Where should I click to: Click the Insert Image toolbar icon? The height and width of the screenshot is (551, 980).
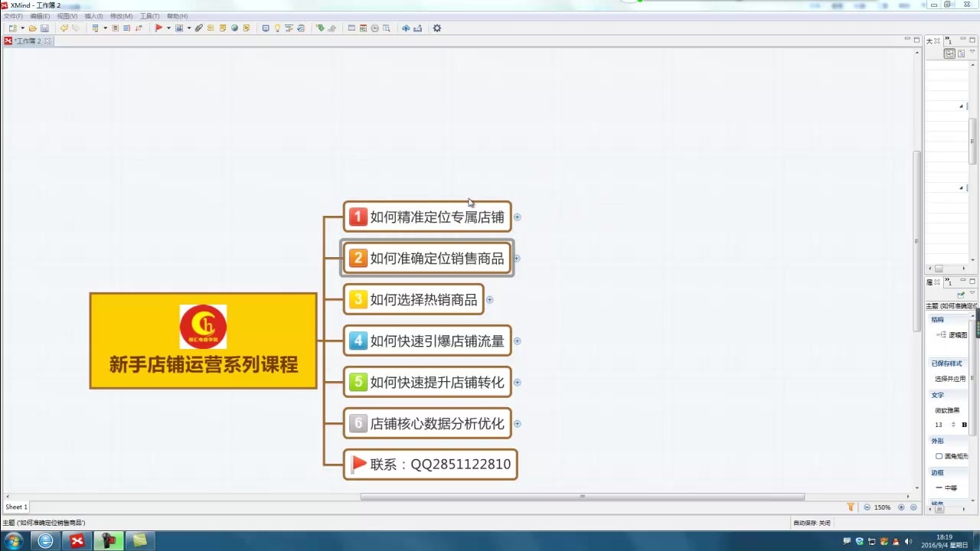coord(178,28)
